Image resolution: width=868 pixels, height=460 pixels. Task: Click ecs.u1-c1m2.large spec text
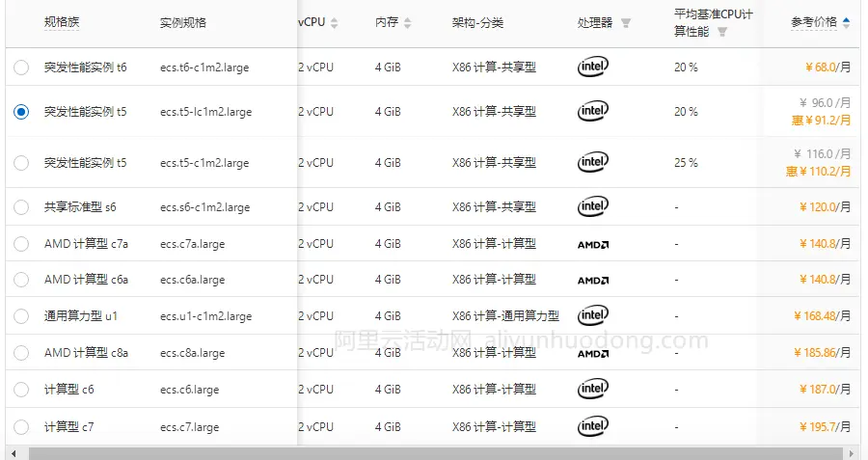(x=206, y=316)
